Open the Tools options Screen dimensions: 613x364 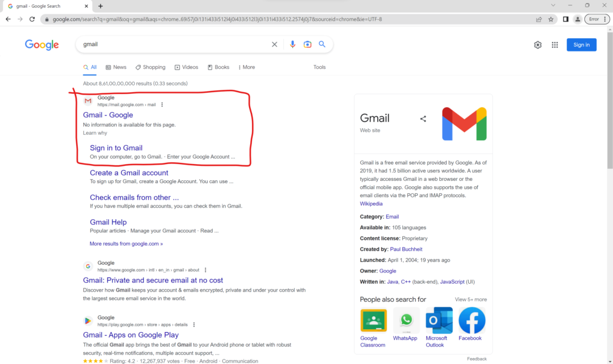point(320,67)
